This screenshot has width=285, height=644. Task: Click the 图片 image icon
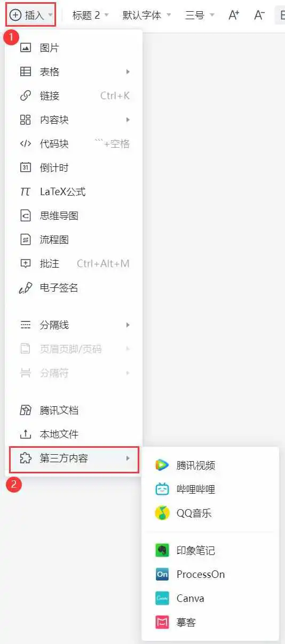coord(25,48)
